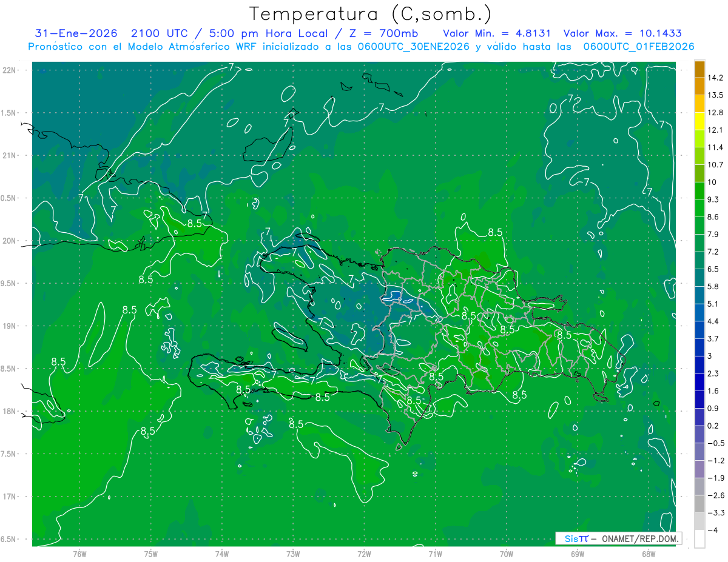Click the "73W" longitude label
728x562 pixels.
pos(293,554)
